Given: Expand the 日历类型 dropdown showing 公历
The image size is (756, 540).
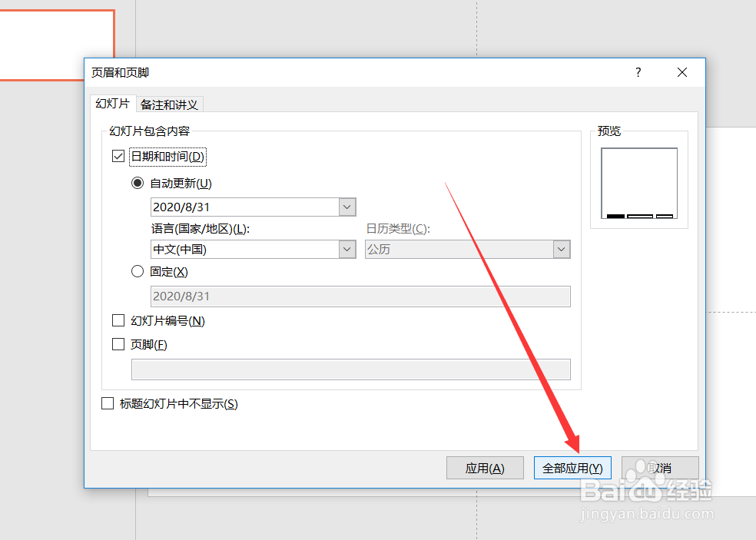Looking at the screenshot, I should [562, 249].
